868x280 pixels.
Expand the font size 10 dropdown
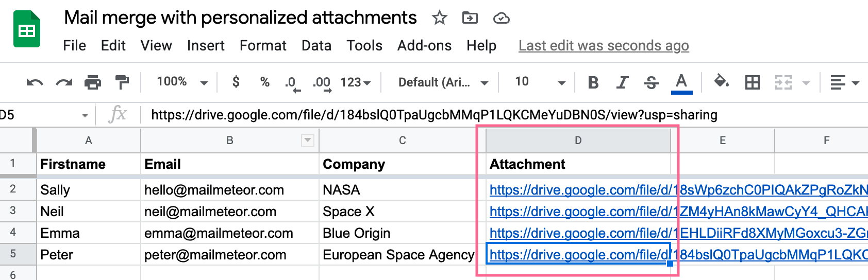click(540, 82)
